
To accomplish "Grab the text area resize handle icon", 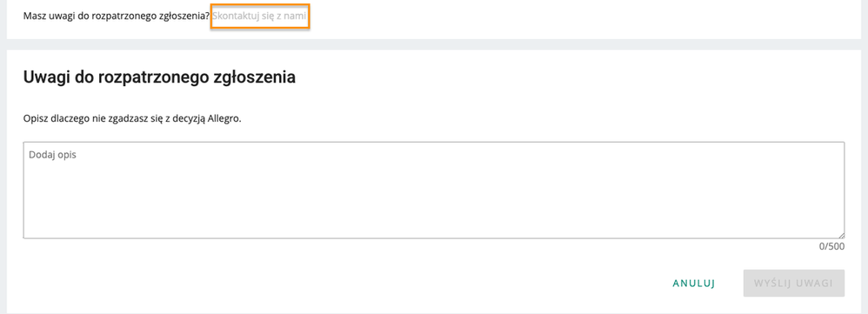I will [x=841, y=235].
